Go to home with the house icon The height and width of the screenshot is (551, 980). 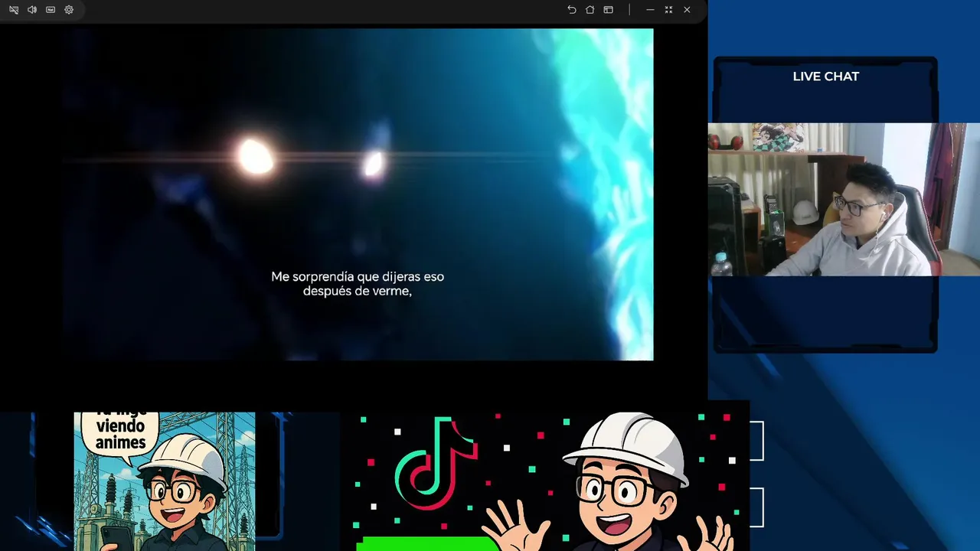tap(590, 10)
